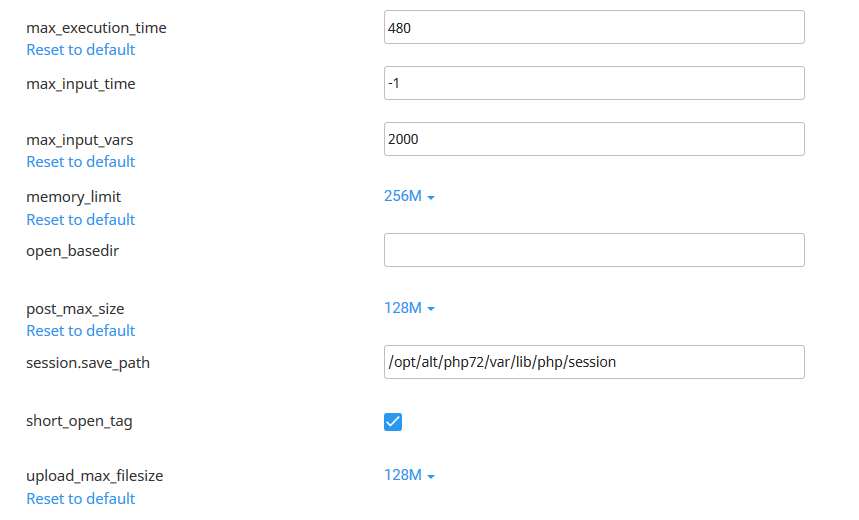This screenshot has height=520, width=859.
Task: Click the caret arrow next to 256M
Action: (431, 198)
